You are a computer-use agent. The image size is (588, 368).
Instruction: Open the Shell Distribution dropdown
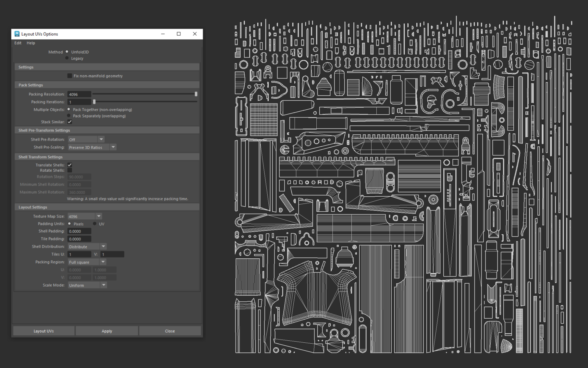point(103,246)
